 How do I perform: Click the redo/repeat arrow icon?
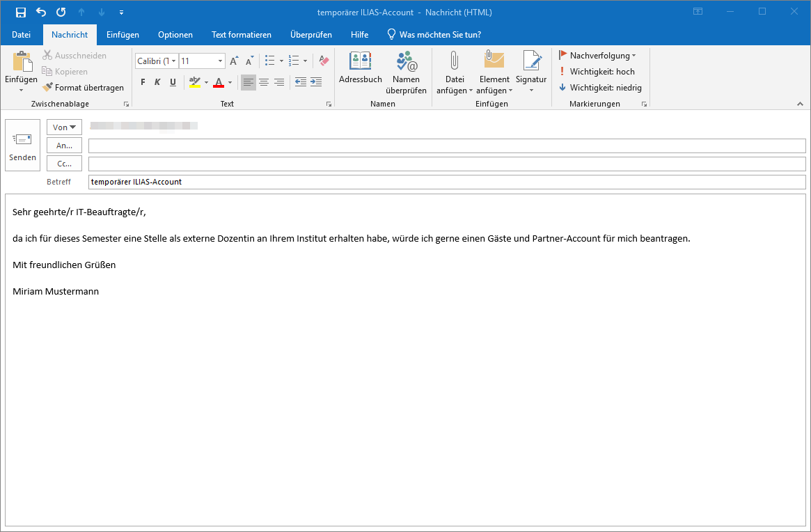coord(61,12)
